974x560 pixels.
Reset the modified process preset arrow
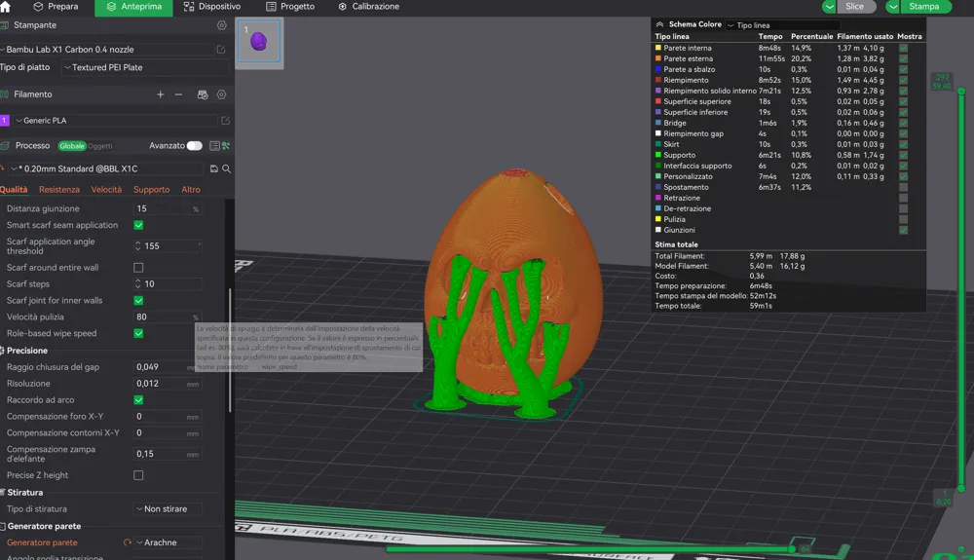pyautogui.click(x=3, y=168)
